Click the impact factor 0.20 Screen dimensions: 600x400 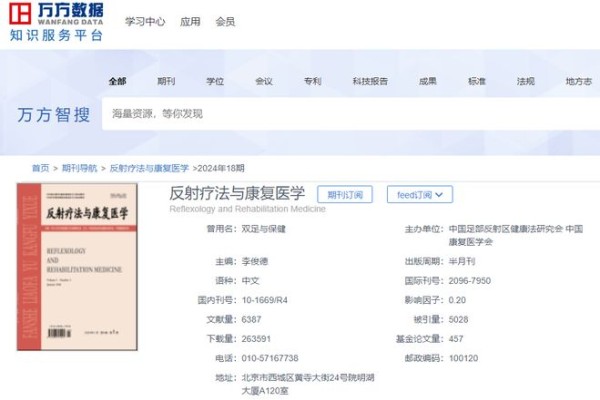click(x=457, y=300)
